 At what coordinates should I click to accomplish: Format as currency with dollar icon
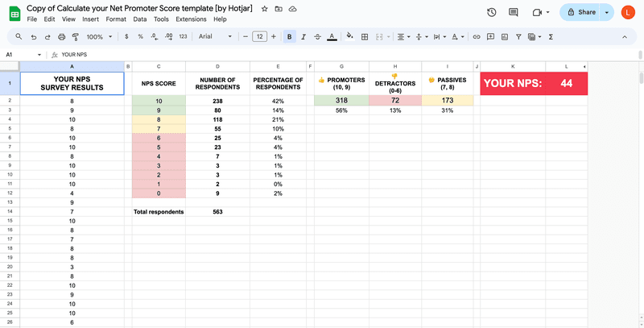pos(126,36)
